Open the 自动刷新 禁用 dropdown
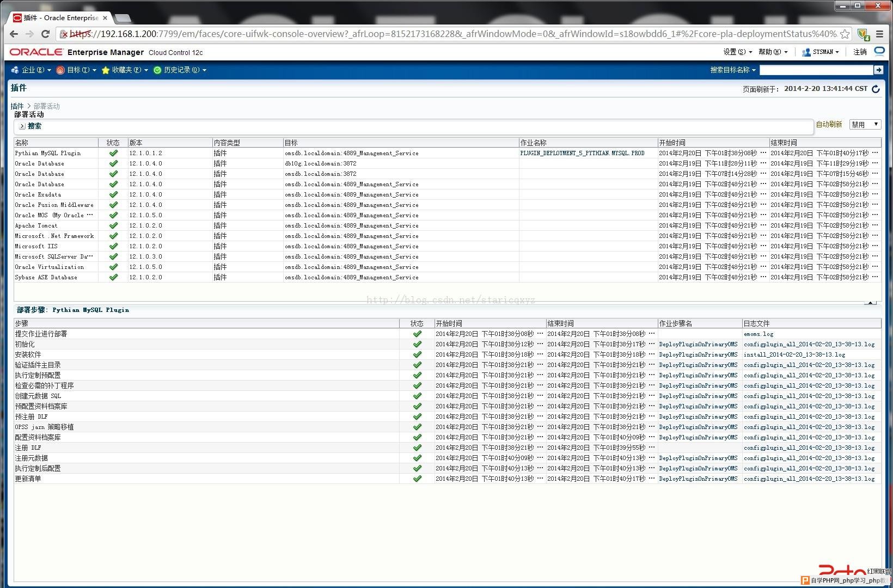The height and width of the screenshot is (588, 893). tap(865, 125)
